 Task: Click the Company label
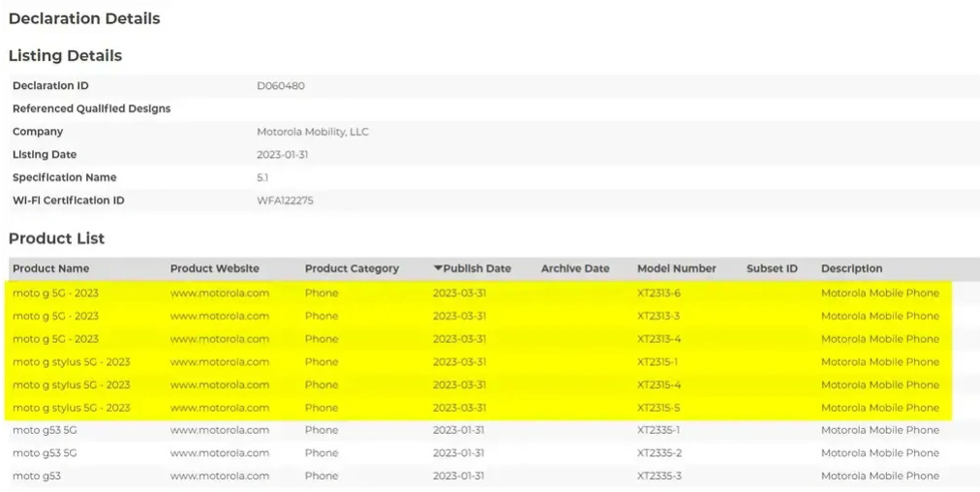pos(38,132)
